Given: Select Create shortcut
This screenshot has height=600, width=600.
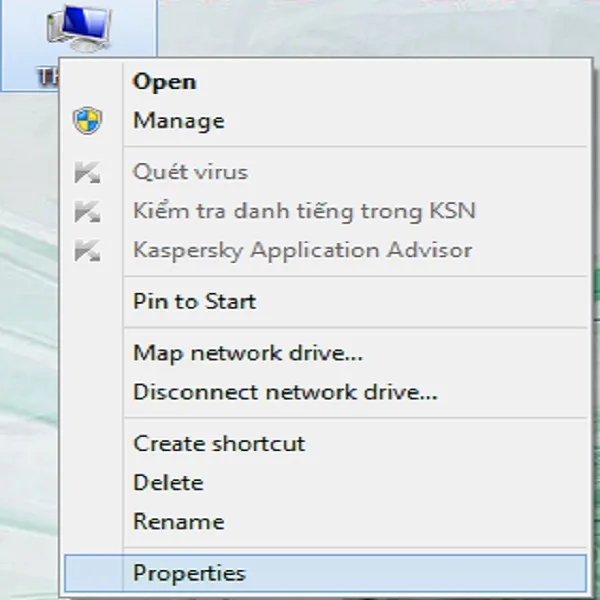Looking at the screenshot, I should [x=325, y=444].
